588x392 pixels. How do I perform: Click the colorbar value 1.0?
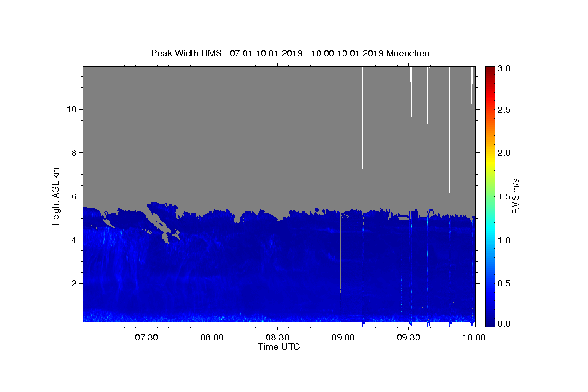(x=504, y=240)
